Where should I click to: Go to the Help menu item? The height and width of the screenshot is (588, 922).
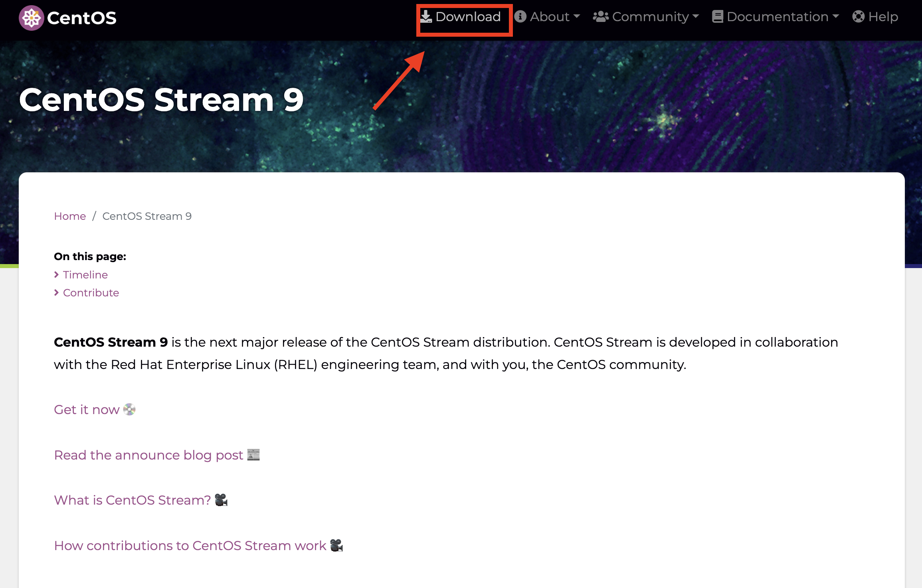coord(883,16)
